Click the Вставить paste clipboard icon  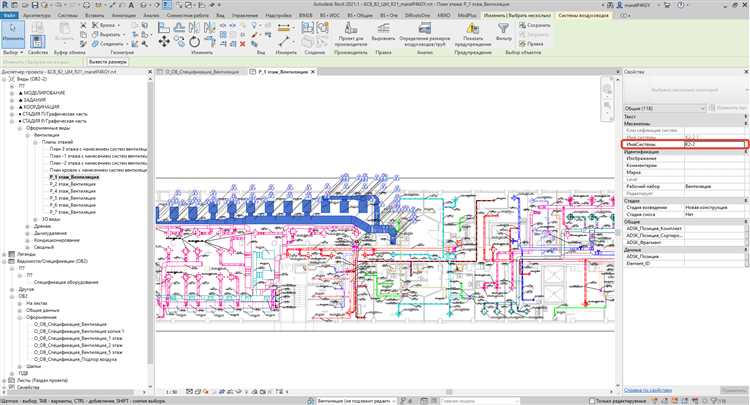(x=64, y=32)
